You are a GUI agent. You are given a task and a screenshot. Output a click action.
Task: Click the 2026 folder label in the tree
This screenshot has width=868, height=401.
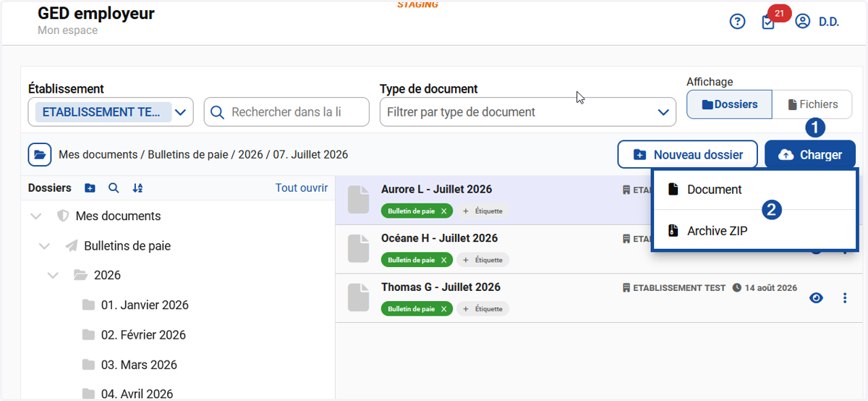point(107,276)
